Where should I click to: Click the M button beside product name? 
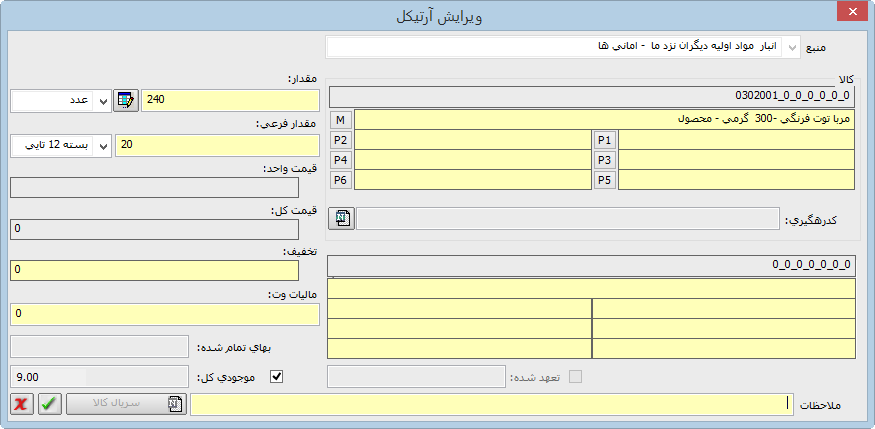(341, 119)
